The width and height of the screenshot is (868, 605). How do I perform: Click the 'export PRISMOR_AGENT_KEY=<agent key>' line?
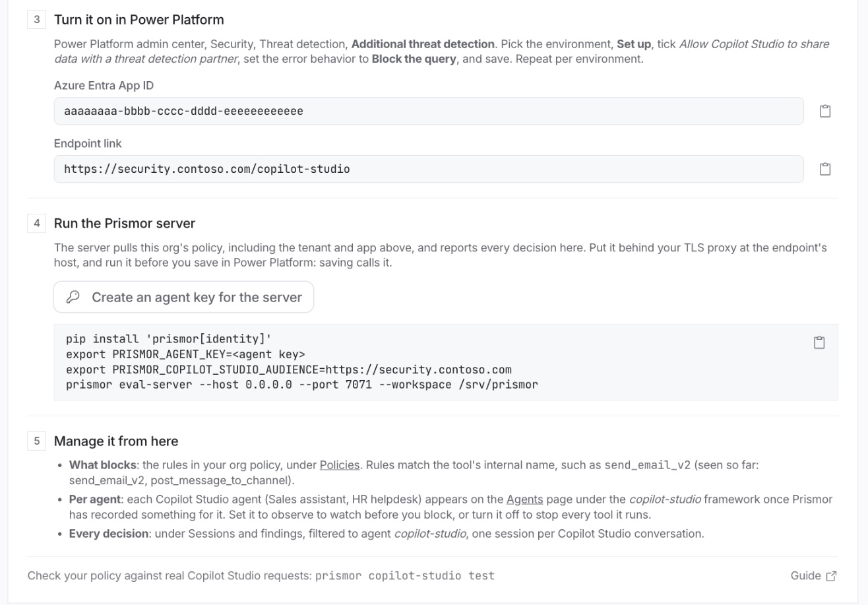click(185, 354)
